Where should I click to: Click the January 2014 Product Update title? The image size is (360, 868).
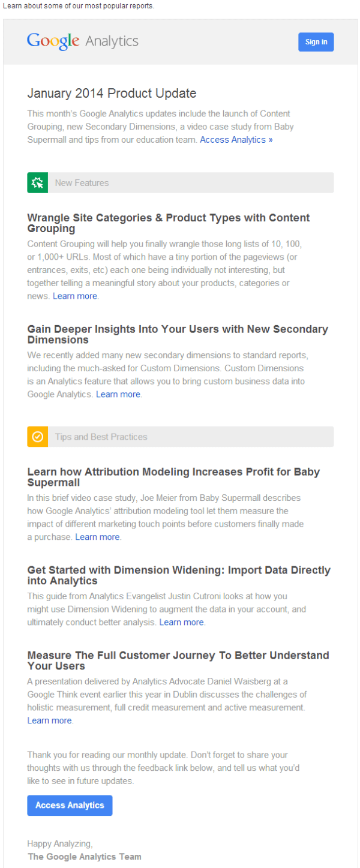pos(112,94)
